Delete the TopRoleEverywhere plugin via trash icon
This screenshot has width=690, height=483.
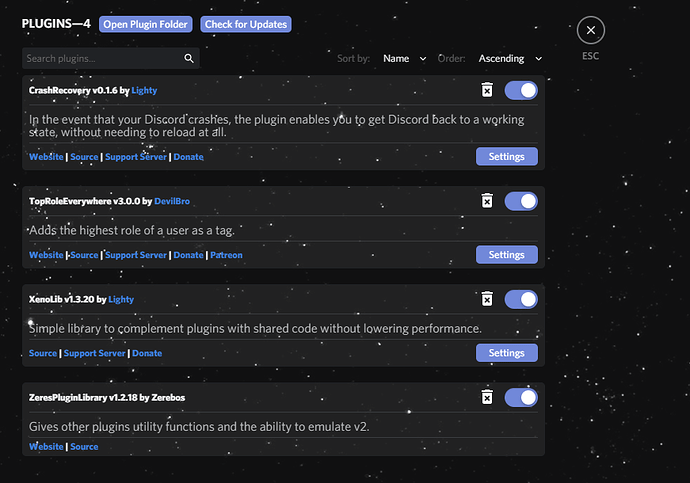click(487, 201)
